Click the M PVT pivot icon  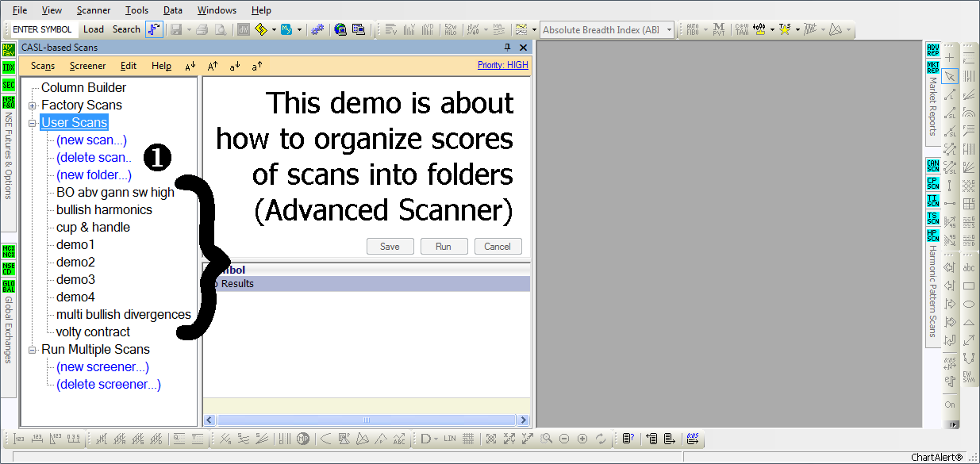point(718,29)
